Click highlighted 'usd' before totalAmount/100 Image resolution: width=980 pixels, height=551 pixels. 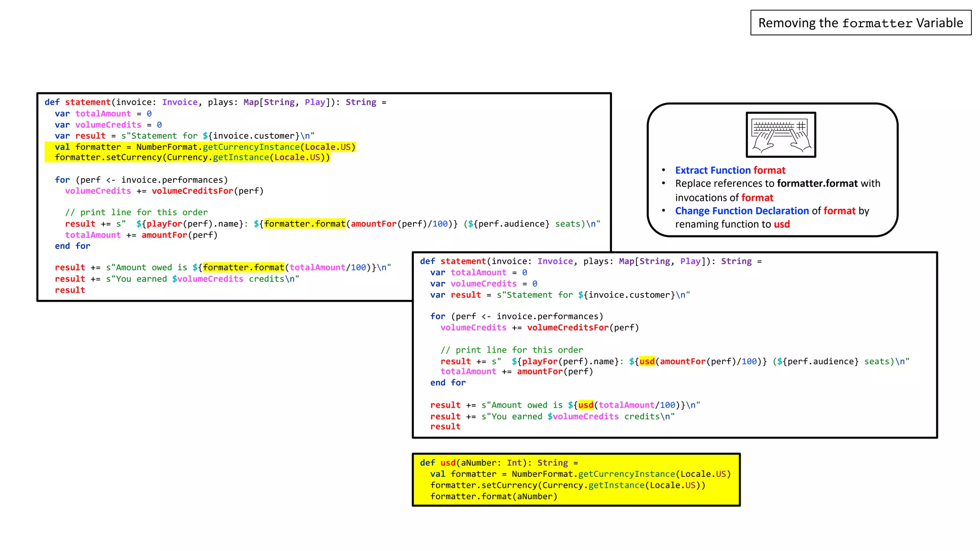[585, 405]
